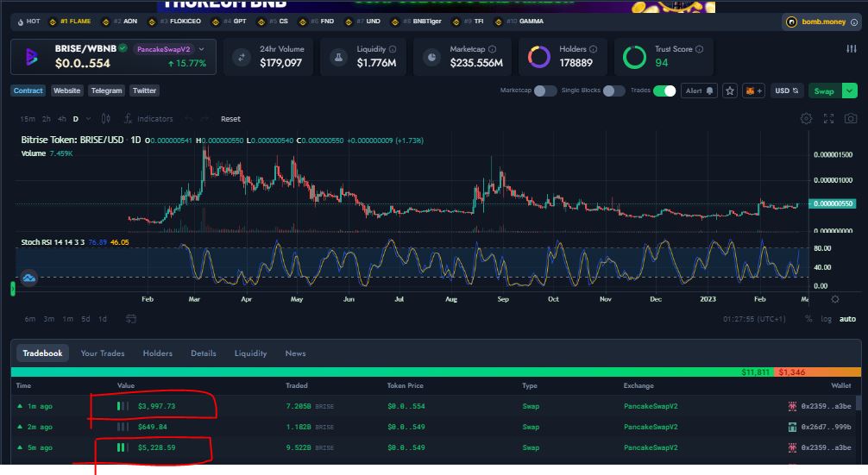The width and height of the screenshot is (868, 475).
Task: Click the chart axis settings gear at bottom right
Action: (x=835, y=299)
